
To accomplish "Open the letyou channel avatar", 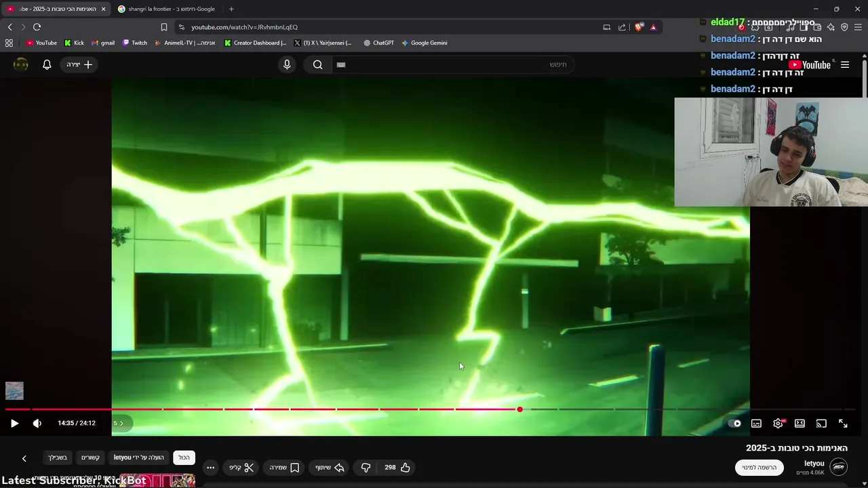I will [839, 467].
